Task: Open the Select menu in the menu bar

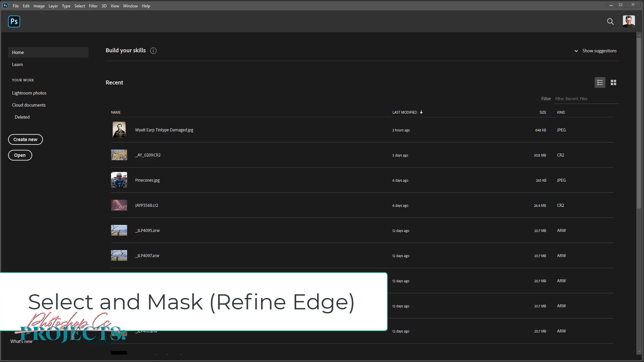Action: [79, 6]
